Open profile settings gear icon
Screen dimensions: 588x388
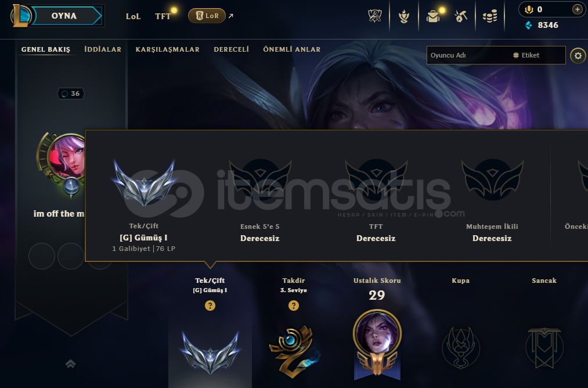tap(578, 56)
